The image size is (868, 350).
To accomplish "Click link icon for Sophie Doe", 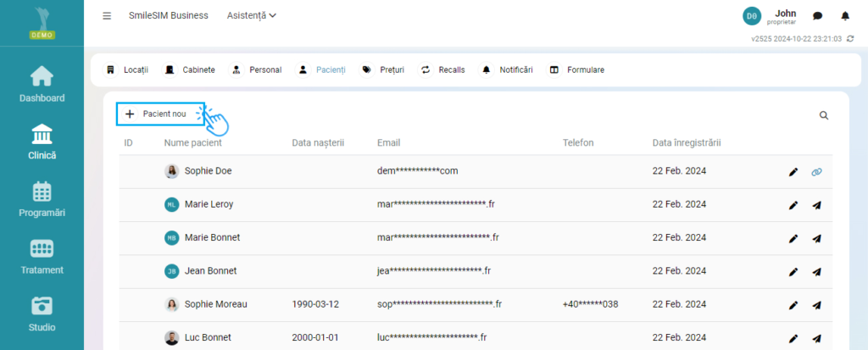I will coord(817,171).
